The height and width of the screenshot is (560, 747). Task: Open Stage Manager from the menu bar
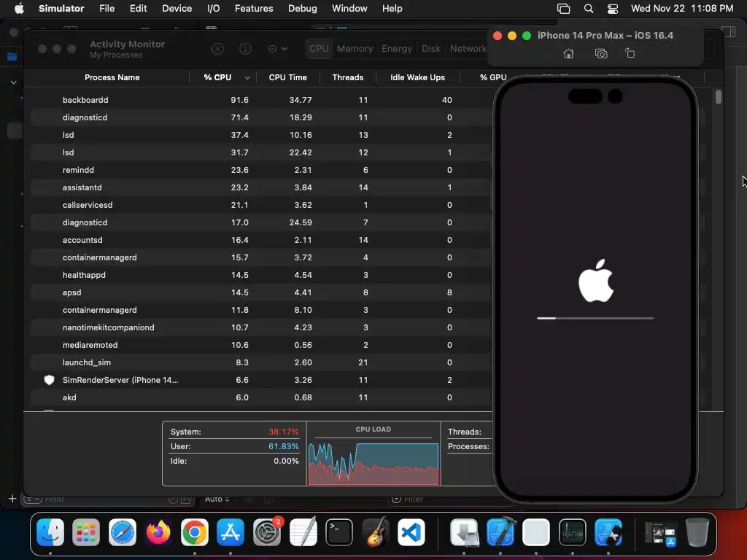pos(564,9)
